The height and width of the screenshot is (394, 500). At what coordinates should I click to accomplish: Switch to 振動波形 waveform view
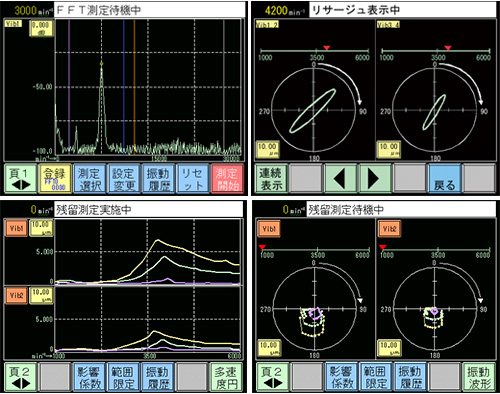[x=479, y=377]
